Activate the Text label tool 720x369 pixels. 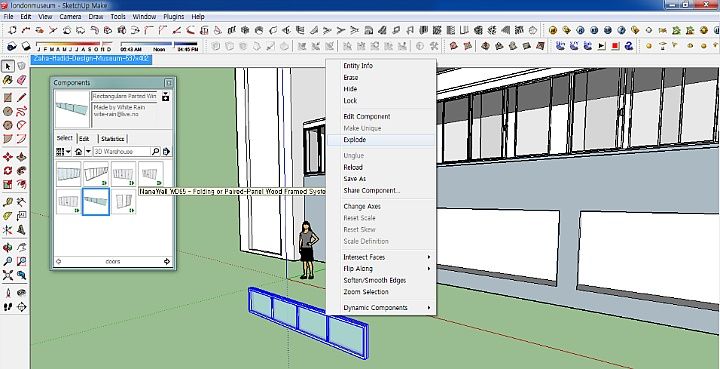click(22, 216)
